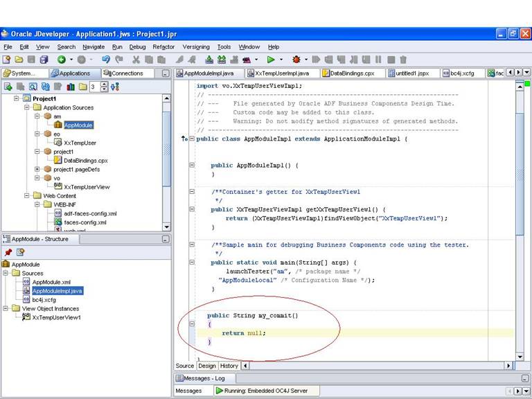This screenshot has height=399, width=532.
Task: Click the navigator refresh icon
Action: tap(46, 87)
